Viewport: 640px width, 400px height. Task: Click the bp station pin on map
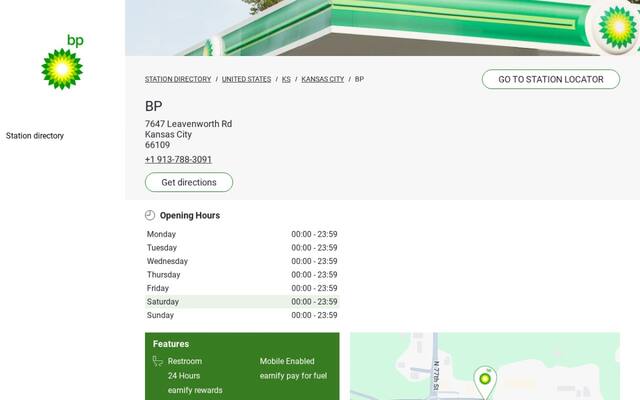(485, 382)
